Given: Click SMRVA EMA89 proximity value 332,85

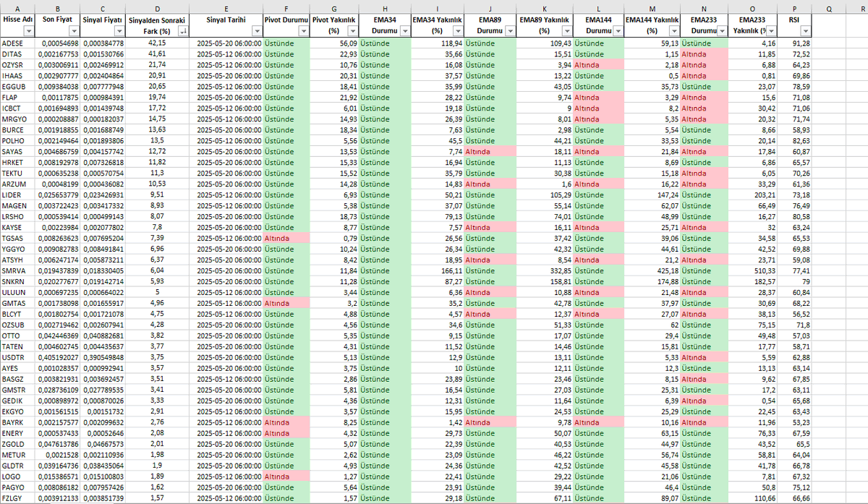Looking at the screenshot, I should coord(545,270).
